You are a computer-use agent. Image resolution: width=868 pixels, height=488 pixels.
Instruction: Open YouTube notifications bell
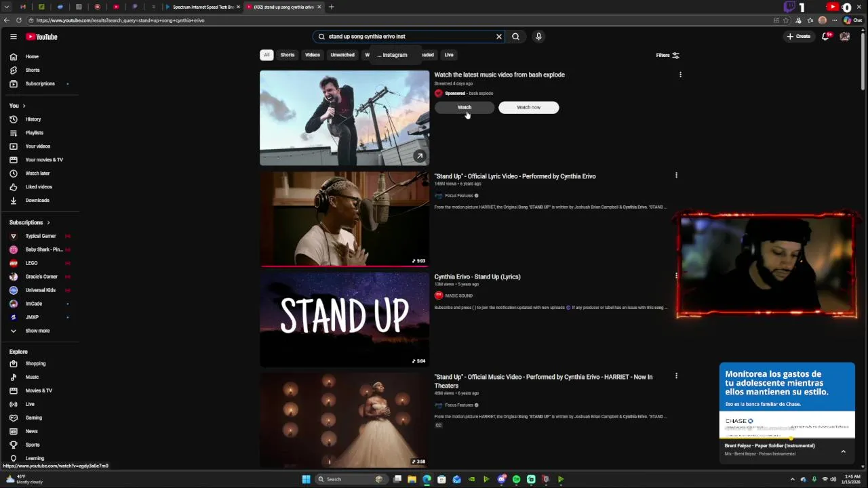(825, 37)
